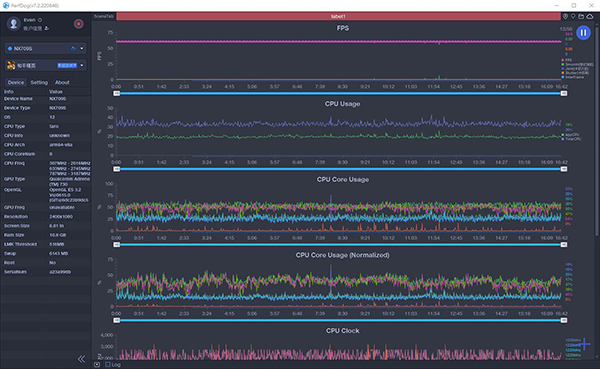600x369 pixels.
Task: Open the cloud upload icon
Action: point(590,16)
